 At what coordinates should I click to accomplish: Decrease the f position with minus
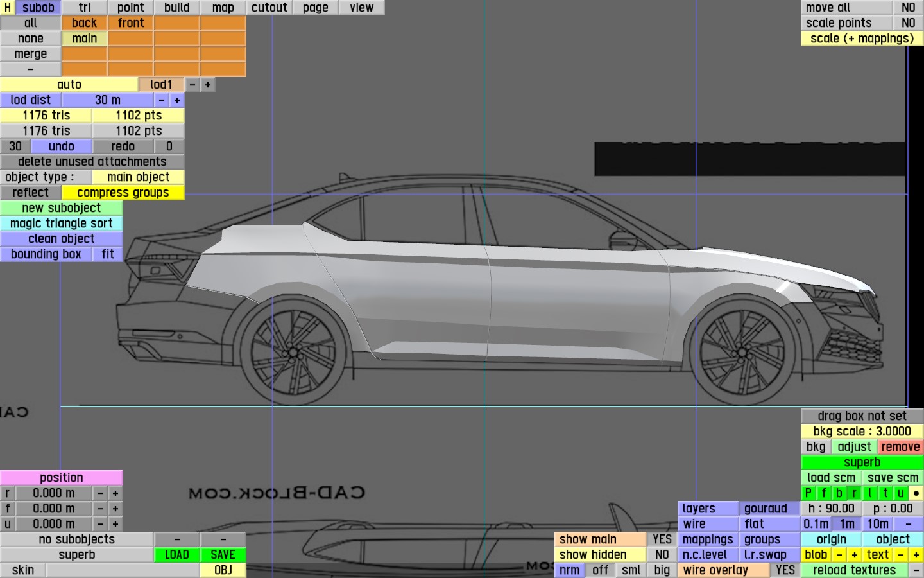coord(100,509)
